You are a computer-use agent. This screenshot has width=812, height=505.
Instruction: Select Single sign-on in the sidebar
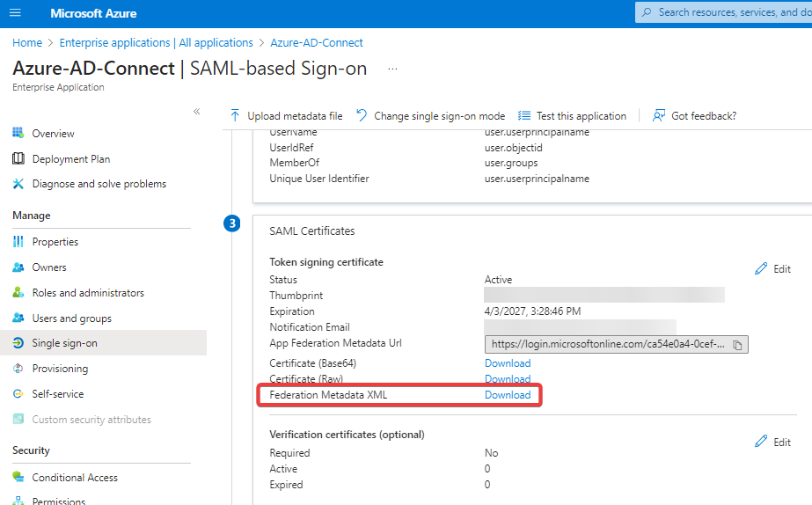coord(103,343)
